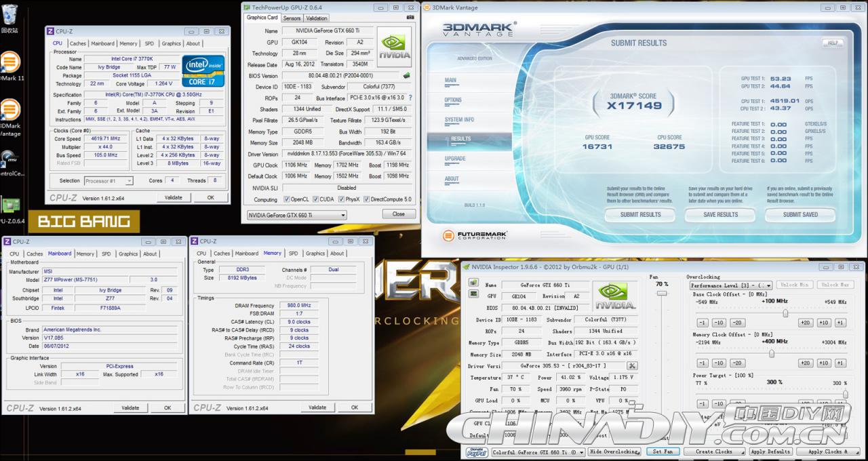This screenshot has height=461, width=868.
Task: Click Validate in the CPU-Z Memory window
Action: 317,407
